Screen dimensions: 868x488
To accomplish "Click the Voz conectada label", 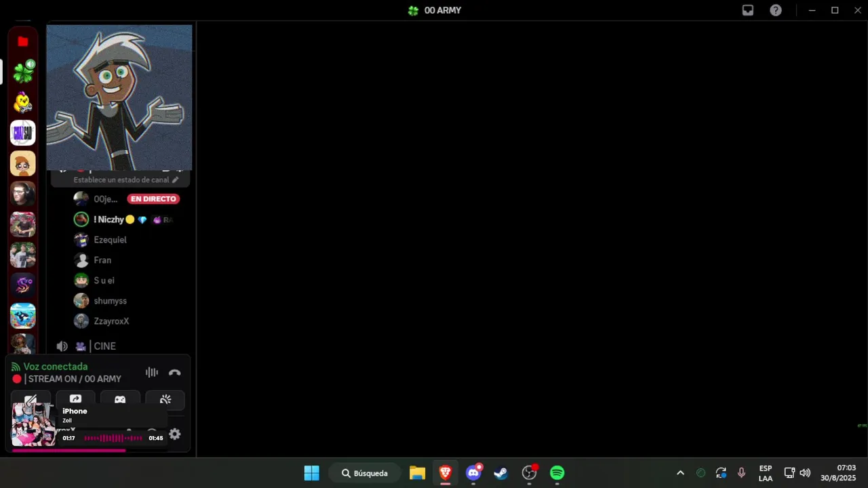I will tap(56, 367).
